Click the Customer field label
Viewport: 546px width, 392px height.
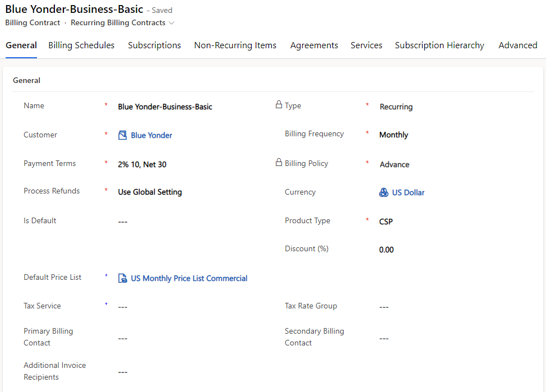40,135
